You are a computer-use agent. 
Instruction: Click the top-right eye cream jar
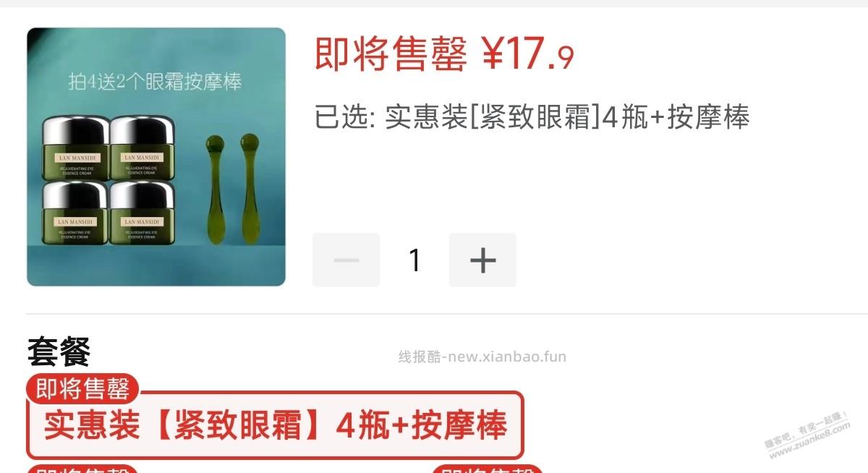(x=142, y=148)
